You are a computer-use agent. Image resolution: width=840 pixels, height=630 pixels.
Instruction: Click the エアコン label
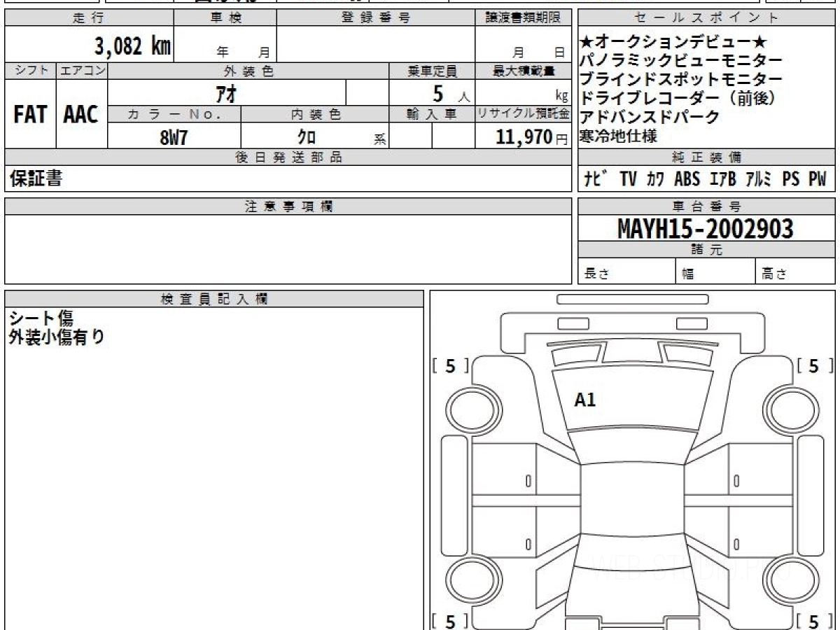82,71
